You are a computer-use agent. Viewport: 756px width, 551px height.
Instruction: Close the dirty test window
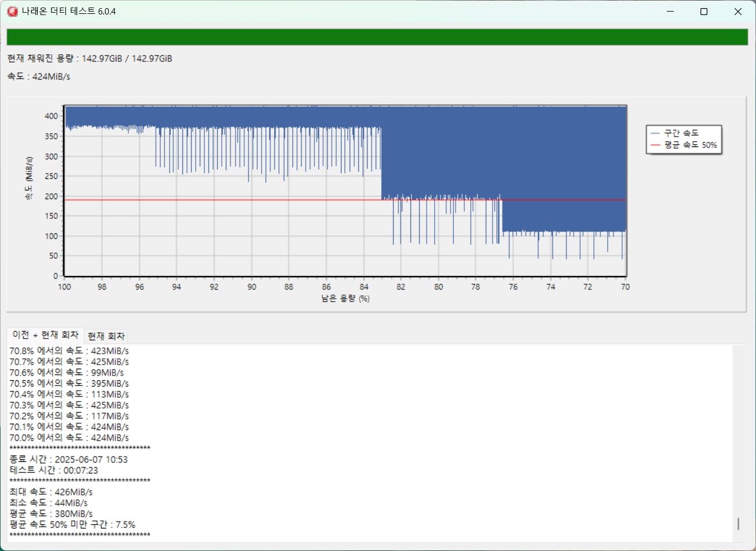pyautogui.click(x=738, y=12)
